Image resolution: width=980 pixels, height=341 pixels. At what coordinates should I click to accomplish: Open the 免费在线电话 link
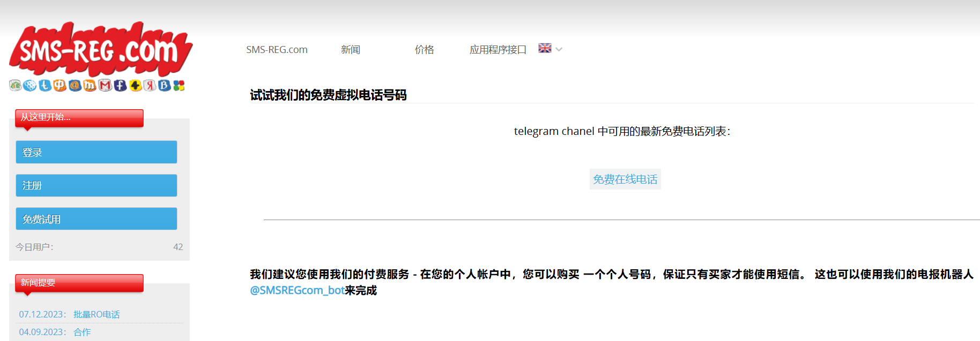point(625,179)
